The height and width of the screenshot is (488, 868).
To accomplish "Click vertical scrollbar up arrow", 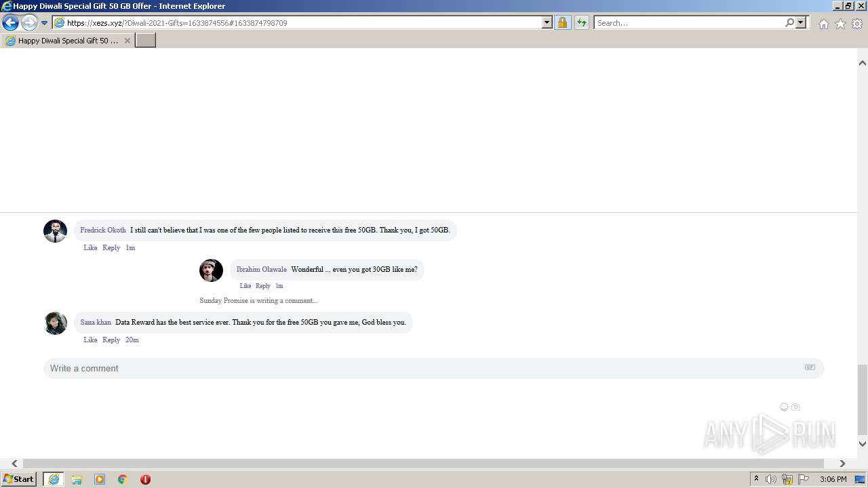I will [863, 63].
